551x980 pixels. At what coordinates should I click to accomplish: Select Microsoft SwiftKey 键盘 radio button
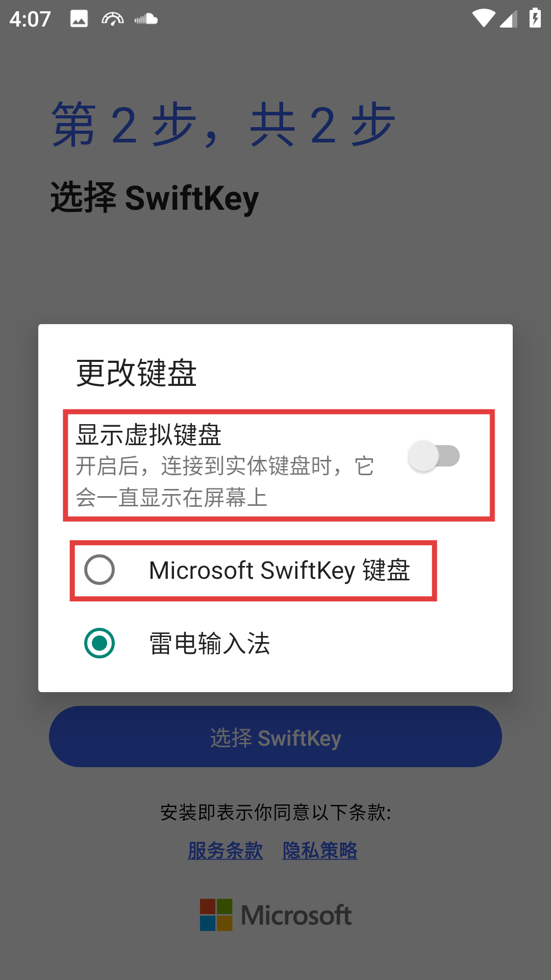(99, 570)
